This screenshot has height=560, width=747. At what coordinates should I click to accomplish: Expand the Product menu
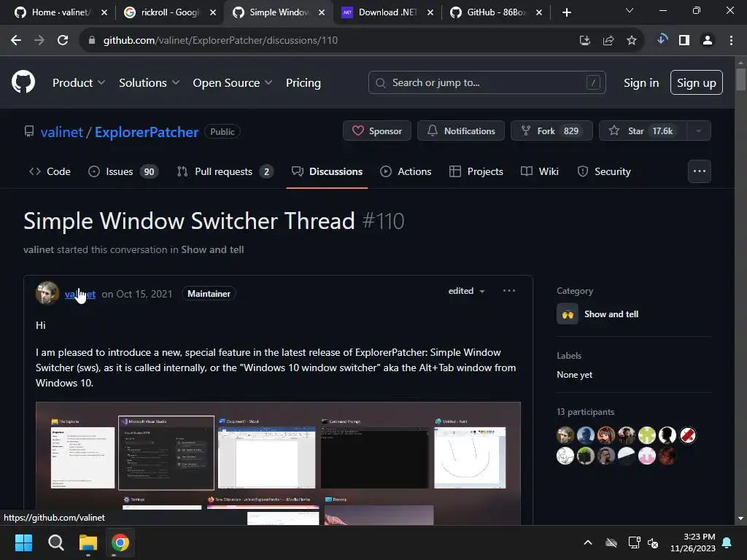(x=79, y=83)
